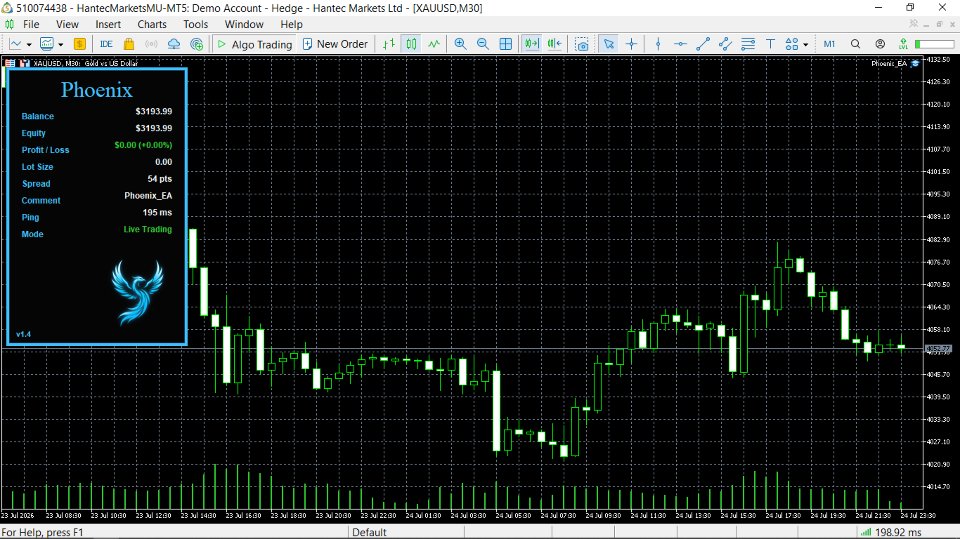Click the yellow dollar Market Watch icon
This screenshot has height=539, width=960.
[80, 44]
